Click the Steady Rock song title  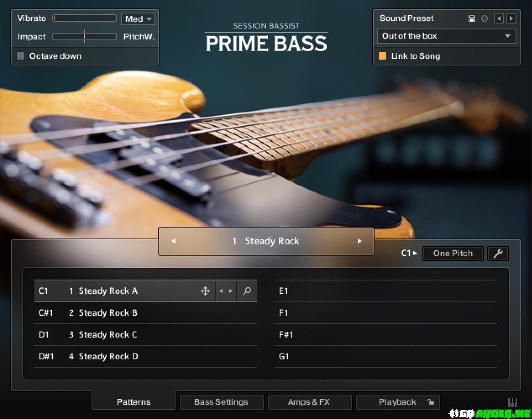(272, 241)
